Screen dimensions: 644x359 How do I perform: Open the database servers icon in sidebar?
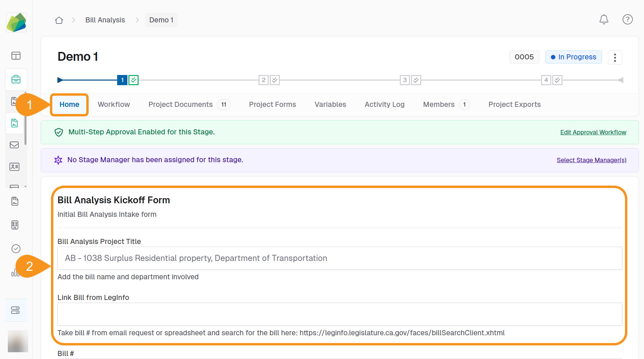tap(16, 310)
